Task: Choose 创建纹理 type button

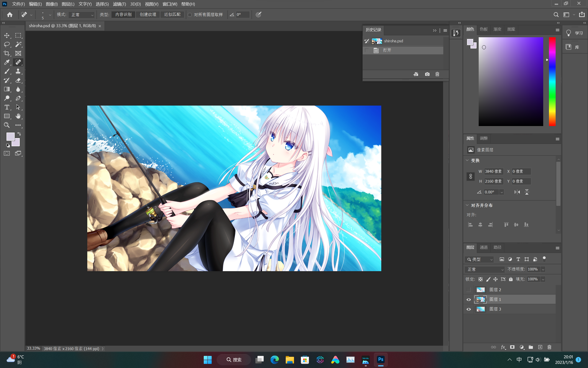Action: click(x=148, y=14)
